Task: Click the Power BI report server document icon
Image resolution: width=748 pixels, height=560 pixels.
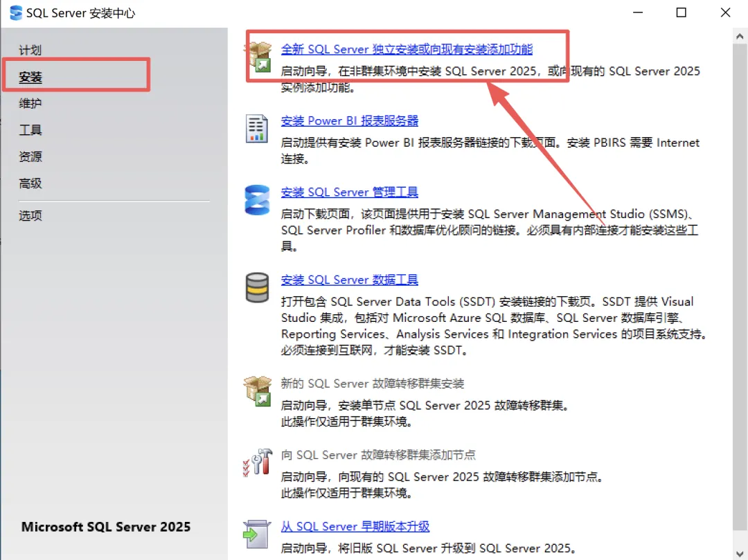Action: (x=257, y=128)
